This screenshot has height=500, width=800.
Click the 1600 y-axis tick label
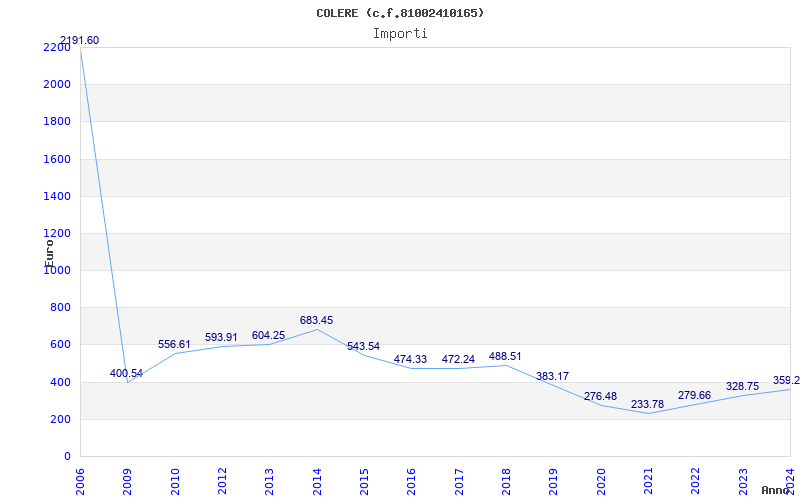tap(57, 159)
